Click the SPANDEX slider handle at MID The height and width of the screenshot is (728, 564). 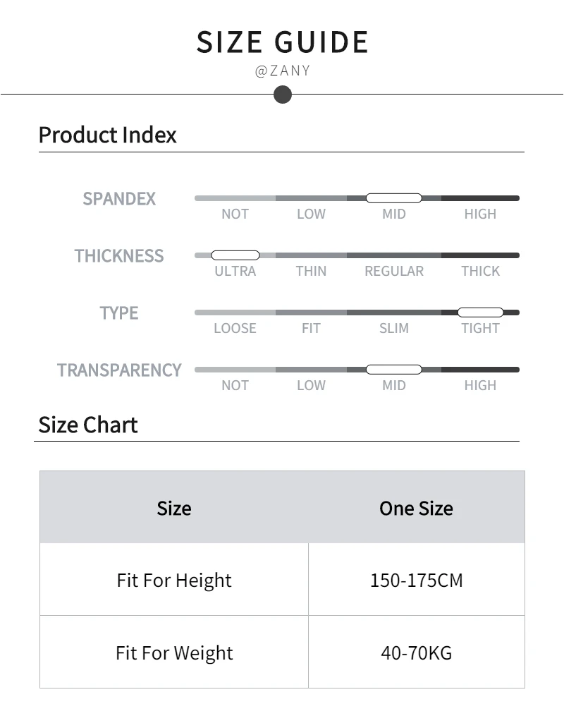[x=393, y=198]
